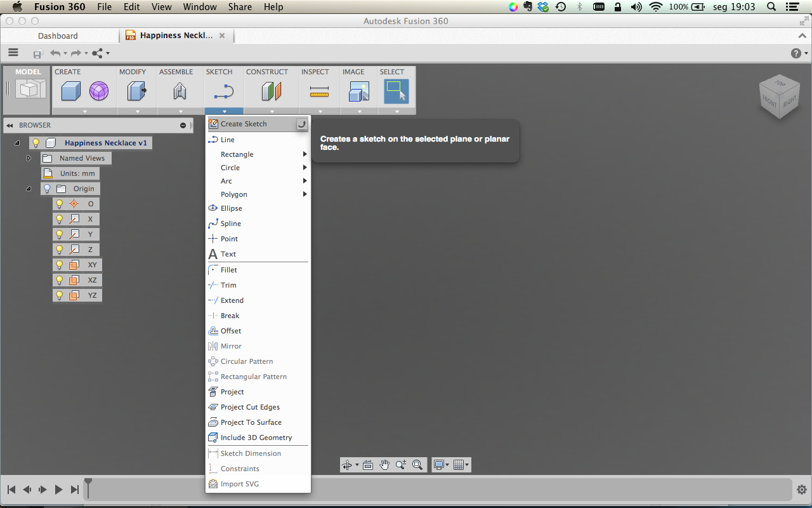Image resolution: width=812 pixels, height=508 pixels.
Task: Choose Create Sketch from the menu
Action: 259,124
